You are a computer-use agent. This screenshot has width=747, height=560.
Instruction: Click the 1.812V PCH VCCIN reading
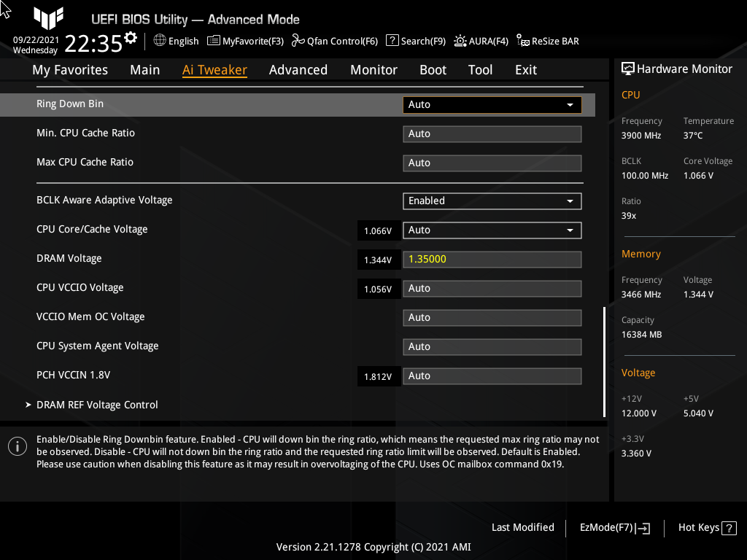click(x=378, y=377)
